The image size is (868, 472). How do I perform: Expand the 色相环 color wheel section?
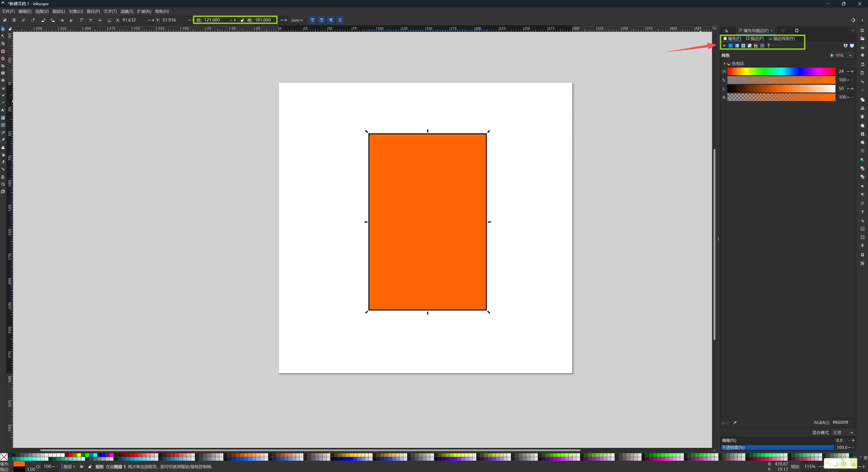724,63
